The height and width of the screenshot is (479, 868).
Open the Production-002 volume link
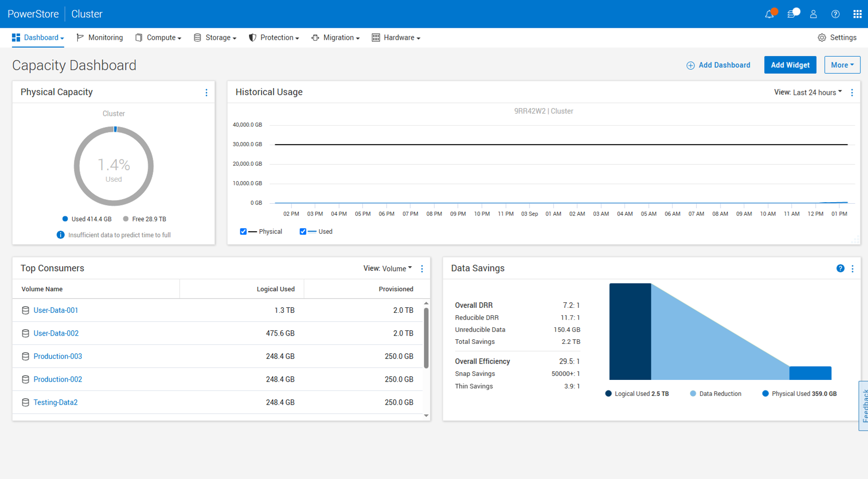click(58, 379)
